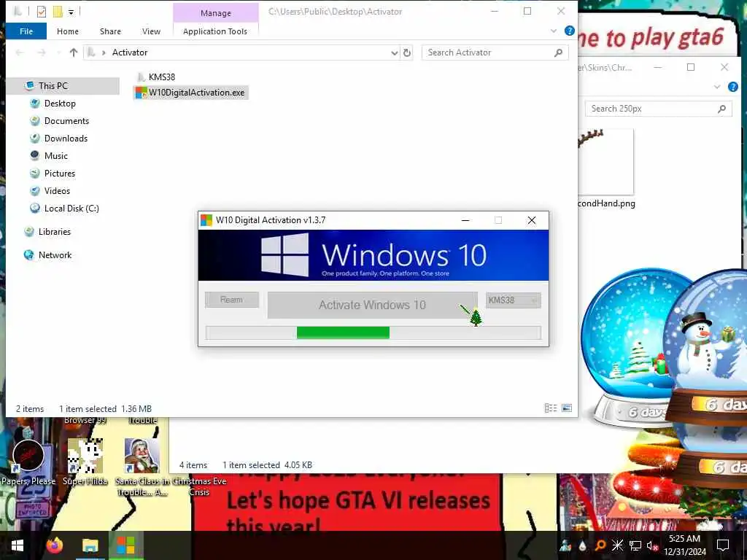The height and width of the screenshot is (560, 747).
Task: Open the Windows Start menu
Action: (18, 545)
